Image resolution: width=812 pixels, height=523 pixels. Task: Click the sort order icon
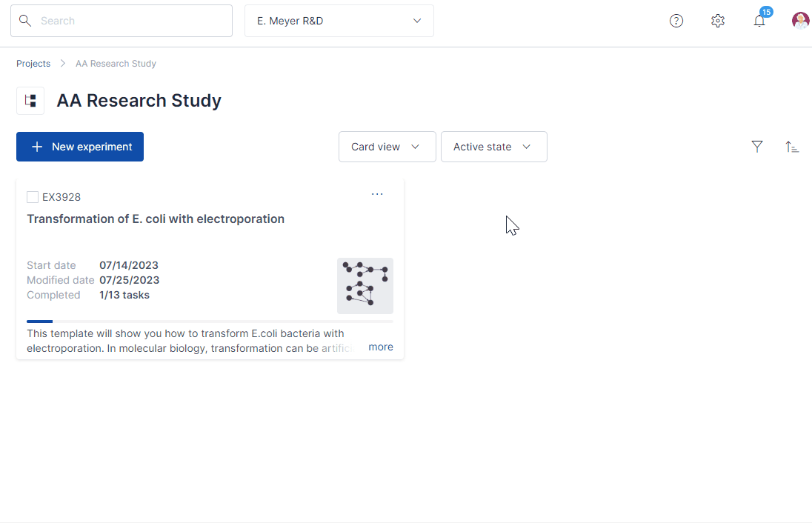point(792,147)
